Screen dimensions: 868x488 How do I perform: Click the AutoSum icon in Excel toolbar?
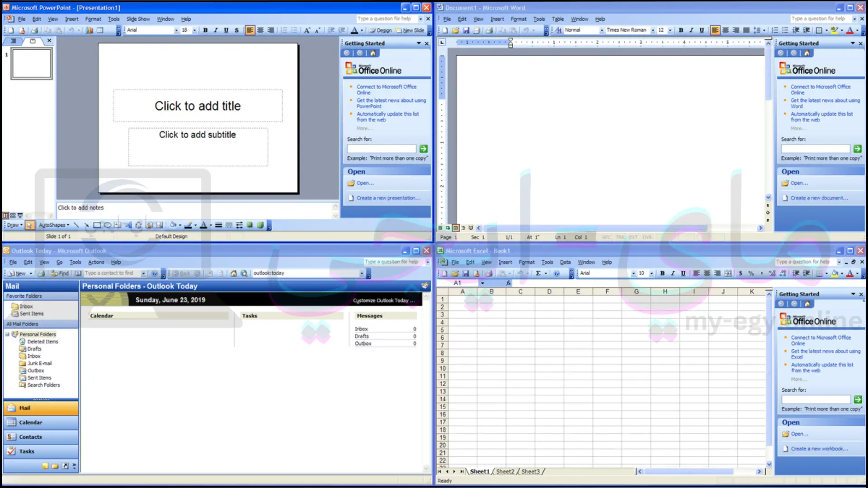point(538,273)
